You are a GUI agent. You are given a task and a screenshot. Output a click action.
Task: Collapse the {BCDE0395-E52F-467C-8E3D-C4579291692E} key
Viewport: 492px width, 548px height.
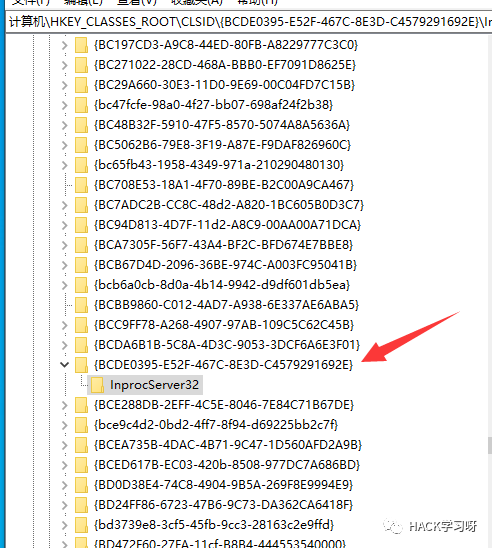(64, 365)
